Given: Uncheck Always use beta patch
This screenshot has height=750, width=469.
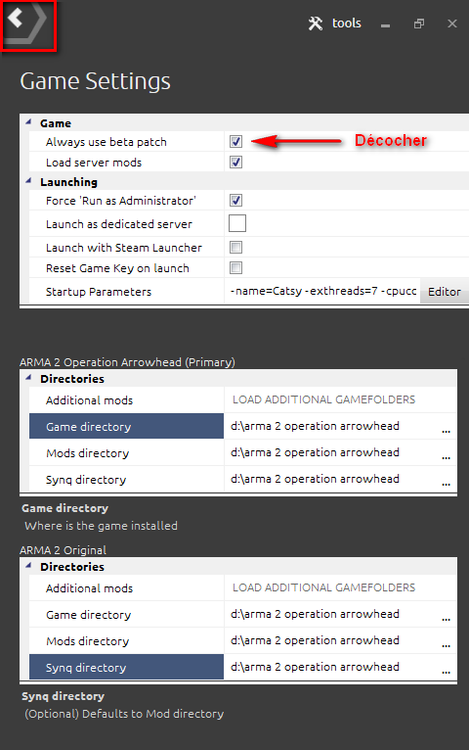Looking at the screenshot, I should coord(236,141).
